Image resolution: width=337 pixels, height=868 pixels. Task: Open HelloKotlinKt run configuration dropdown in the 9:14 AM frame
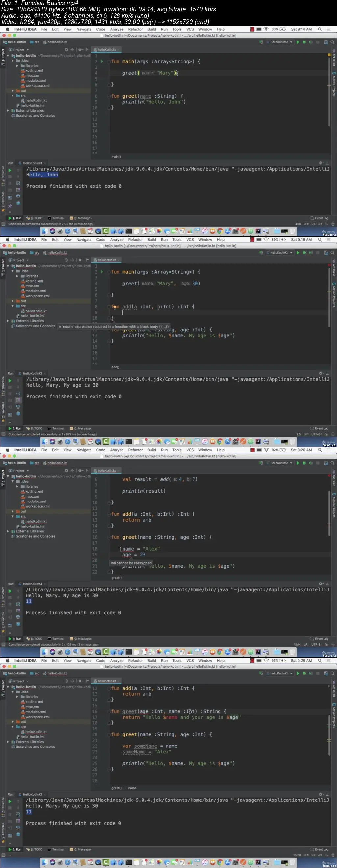tap(279, 42)
